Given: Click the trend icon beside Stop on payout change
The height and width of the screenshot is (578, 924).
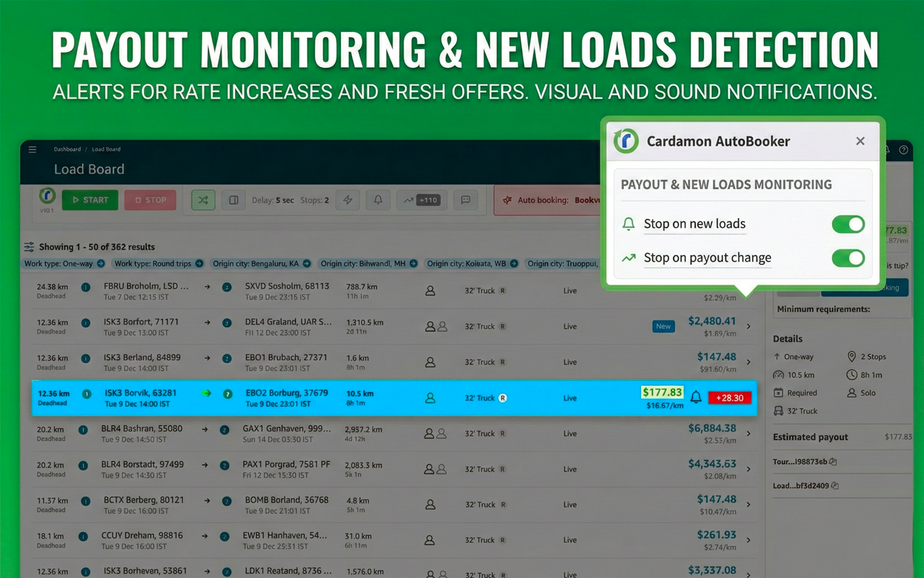Looking at the screenshot, I should pyautogui.click(x=628, y=258).
